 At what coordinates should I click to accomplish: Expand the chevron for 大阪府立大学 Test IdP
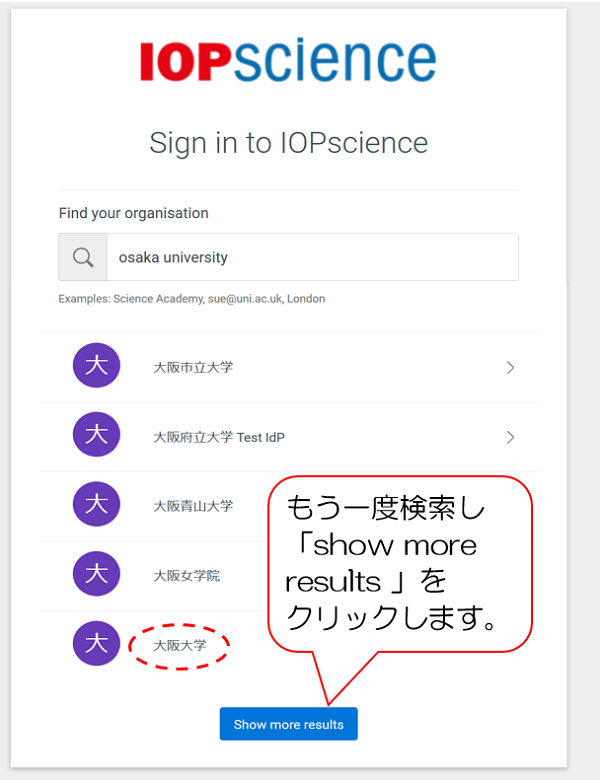click(x=510, y=437)
